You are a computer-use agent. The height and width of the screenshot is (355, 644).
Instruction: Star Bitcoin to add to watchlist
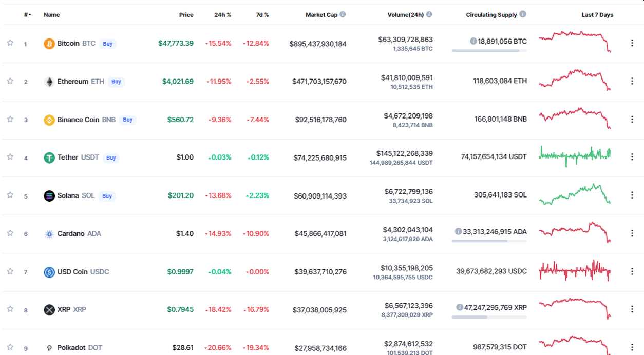(x=10, y=43)
